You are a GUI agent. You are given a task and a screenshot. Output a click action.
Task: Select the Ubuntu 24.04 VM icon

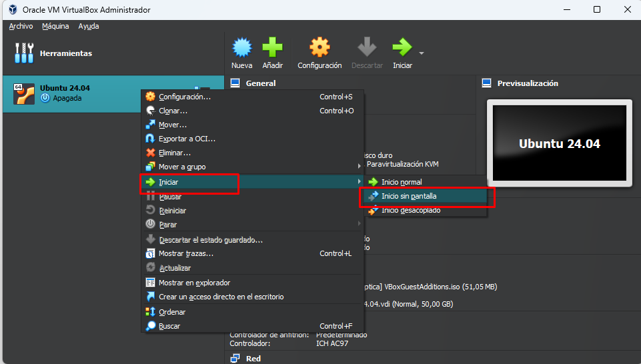pyautogui.click(x=24, y=94)
